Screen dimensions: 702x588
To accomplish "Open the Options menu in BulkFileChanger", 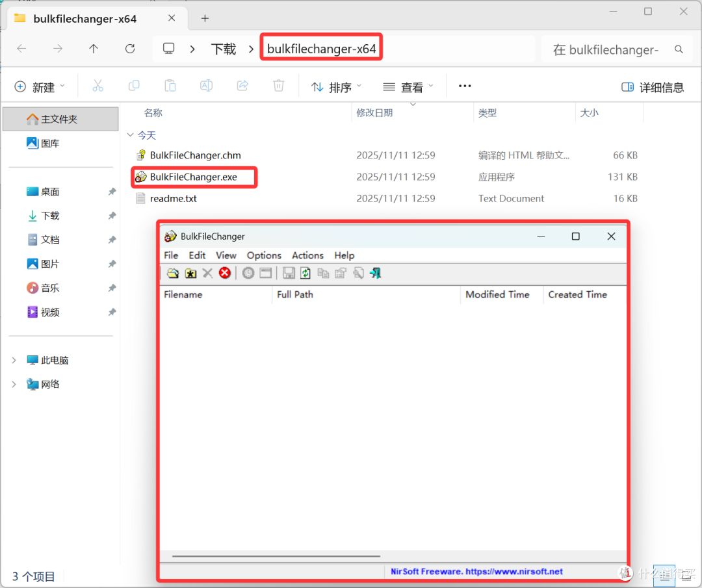I will click(263, 255).
